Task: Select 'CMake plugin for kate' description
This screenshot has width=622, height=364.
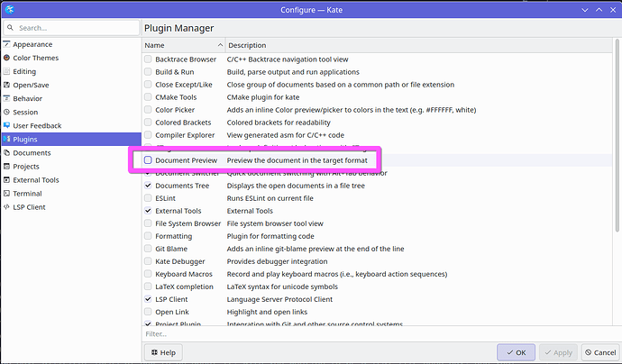Action: tap(263, 96)
